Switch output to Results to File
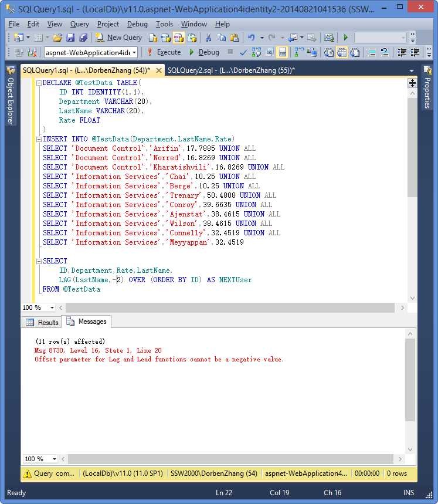The height and width of the screenshot is (504, 438). click(355, 52)
